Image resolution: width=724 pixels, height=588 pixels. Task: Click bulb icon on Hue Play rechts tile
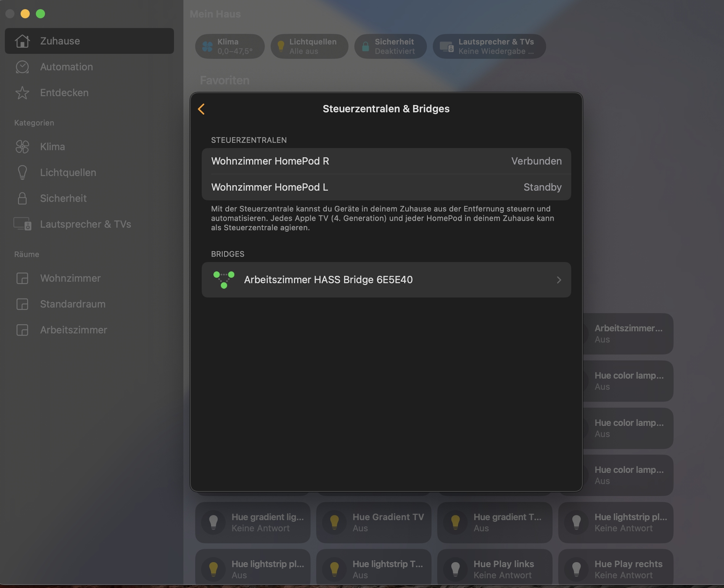point(576,569)
